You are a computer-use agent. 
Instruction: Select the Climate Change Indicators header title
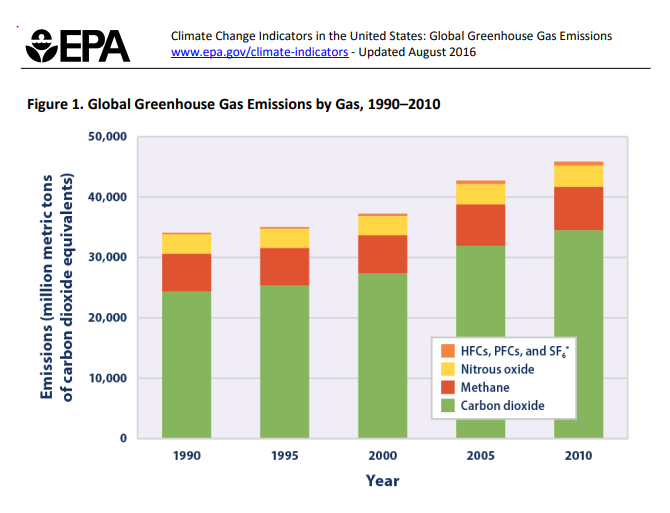pos(392,36)
